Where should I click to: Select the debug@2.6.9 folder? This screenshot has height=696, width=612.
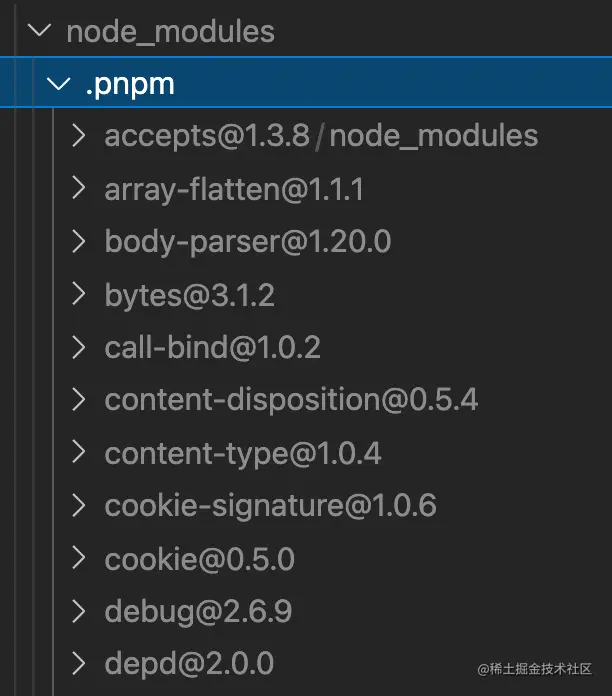click(198, 613)
